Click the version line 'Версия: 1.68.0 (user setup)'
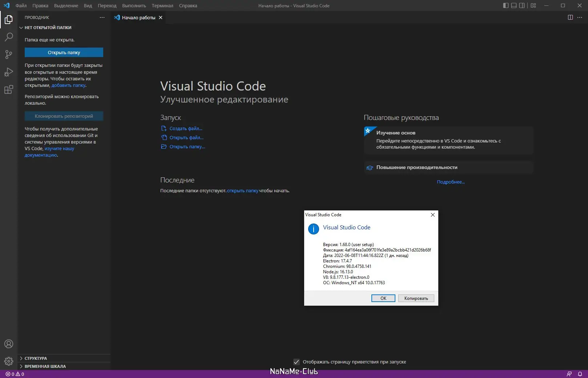Viewport: 588px width, 378px height. (348, 245)
